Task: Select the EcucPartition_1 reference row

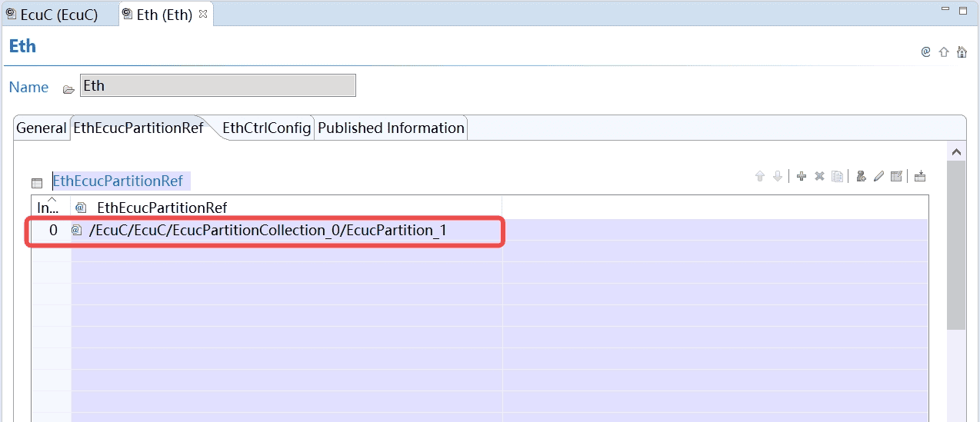Action: click(268, 231)
